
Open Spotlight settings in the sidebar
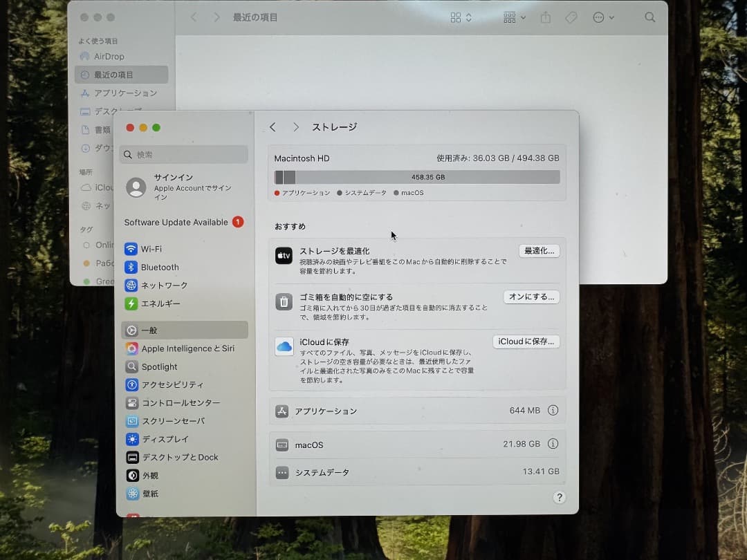[x=158, y=366]
